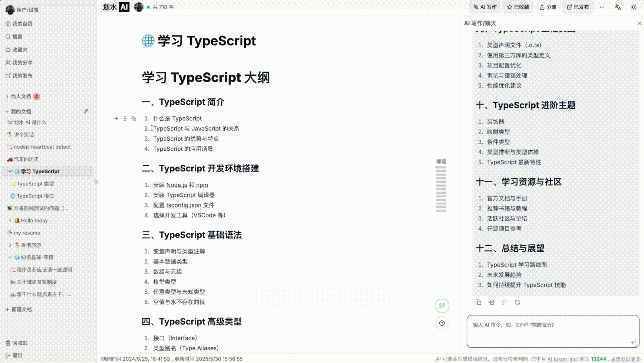Open 搜索 in the sidebar
Viewport: 644px width, 363px height.
pos(17,37)
